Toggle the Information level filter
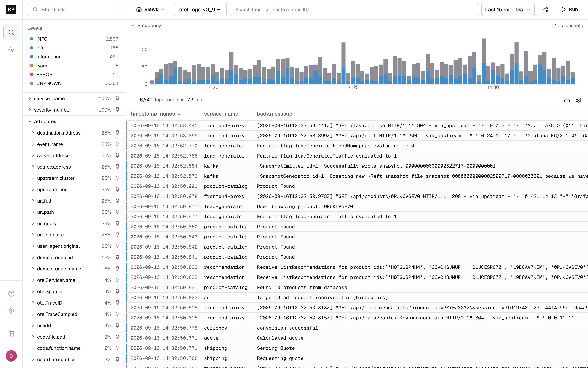Image resolution: width=588 pixels, height=368 pixels. pyautogui.click(x=74, y=57)
